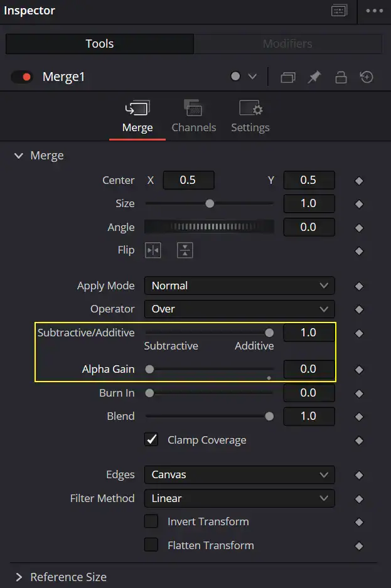Click the Filter Method keyframe diamond
This screenshot has width=391, height=588.
[x=359, y=499]
